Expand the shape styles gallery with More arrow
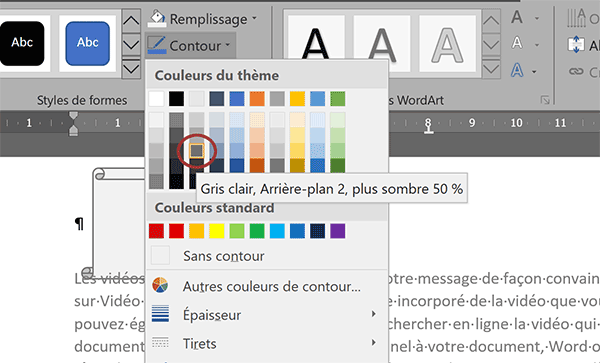This screenshot has width=600, height=363. (131, 68)
